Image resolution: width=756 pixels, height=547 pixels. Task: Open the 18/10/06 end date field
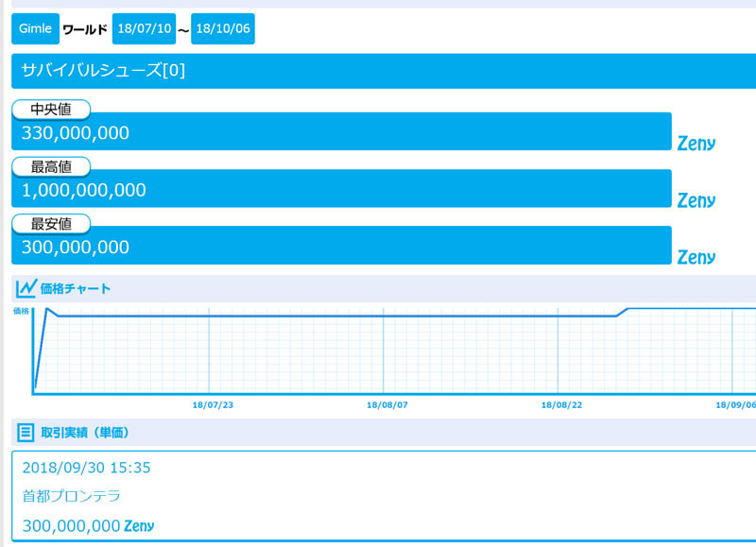coord(223,29)
